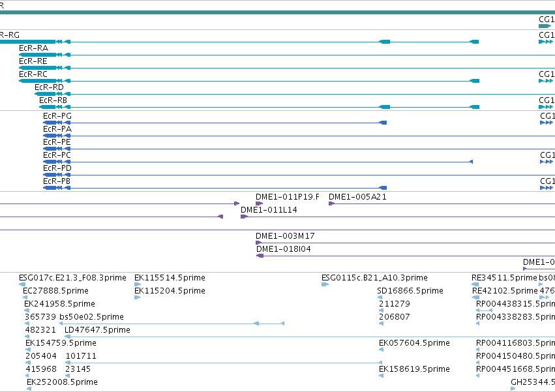Open the EcR-PE protein feature label

[57, 142]
